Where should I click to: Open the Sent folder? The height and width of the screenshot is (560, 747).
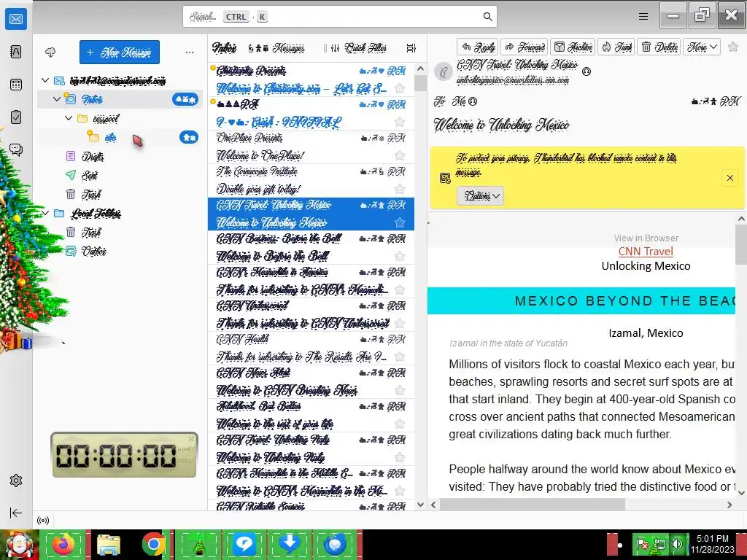(120, 175)
